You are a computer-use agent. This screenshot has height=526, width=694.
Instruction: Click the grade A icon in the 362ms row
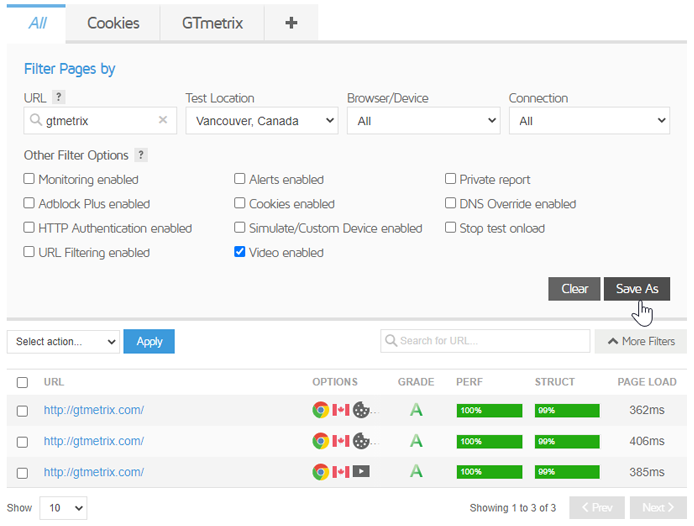coord(416,410)
